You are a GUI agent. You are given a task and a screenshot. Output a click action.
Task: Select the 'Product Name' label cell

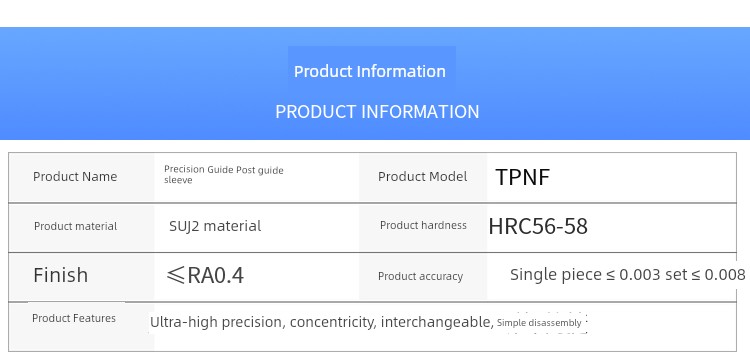click(81, 177)
